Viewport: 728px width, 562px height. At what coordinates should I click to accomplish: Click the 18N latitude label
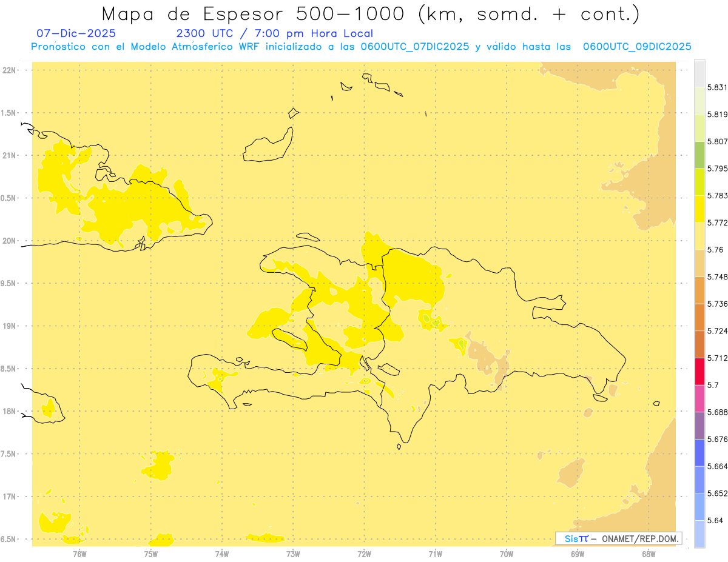9,411
